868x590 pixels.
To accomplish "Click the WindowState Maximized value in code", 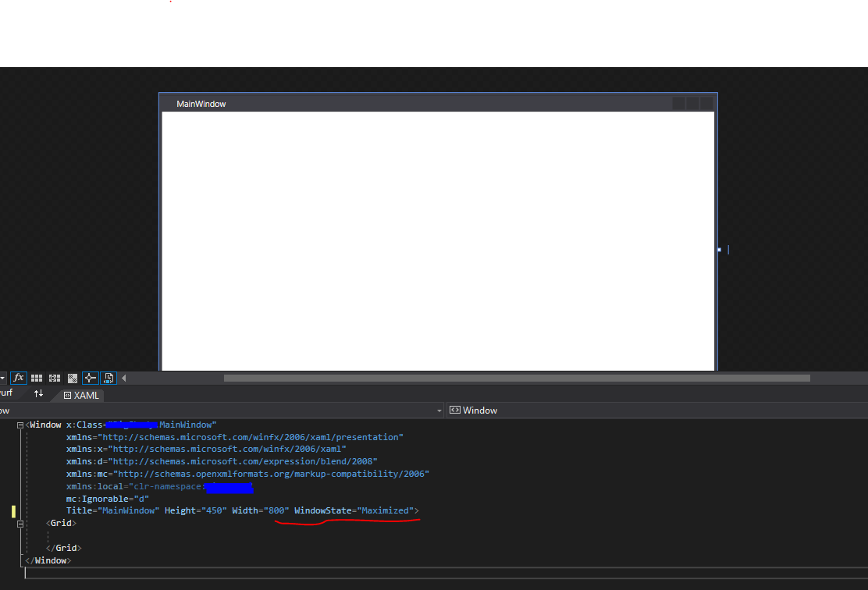I will [x=385, y=510].
